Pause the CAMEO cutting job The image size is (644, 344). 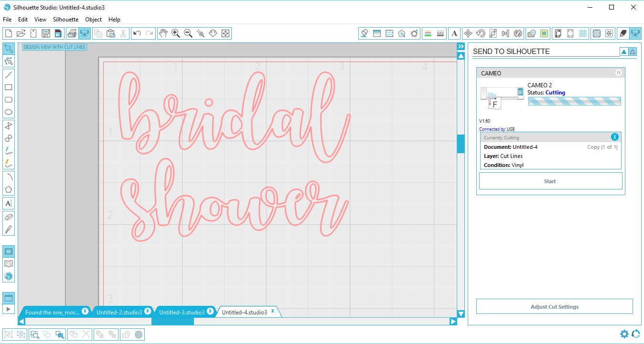619,73
